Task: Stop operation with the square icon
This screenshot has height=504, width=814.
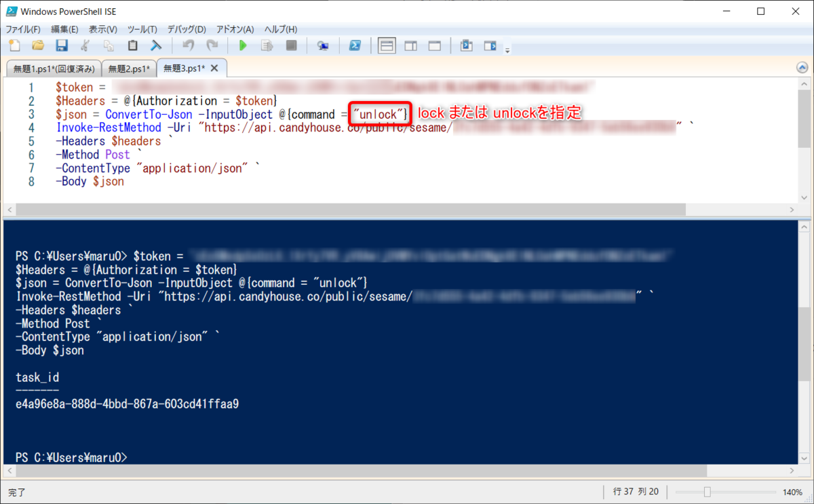Action: coord(291,45)
